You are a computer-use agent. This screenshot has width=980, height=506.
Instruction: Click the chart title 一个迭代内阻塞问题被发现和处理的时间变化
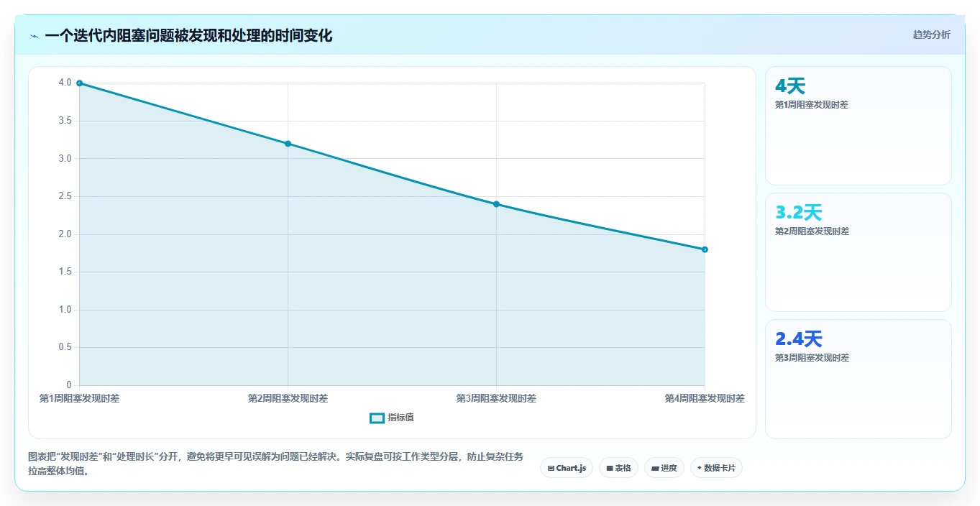tap(188, 36)
